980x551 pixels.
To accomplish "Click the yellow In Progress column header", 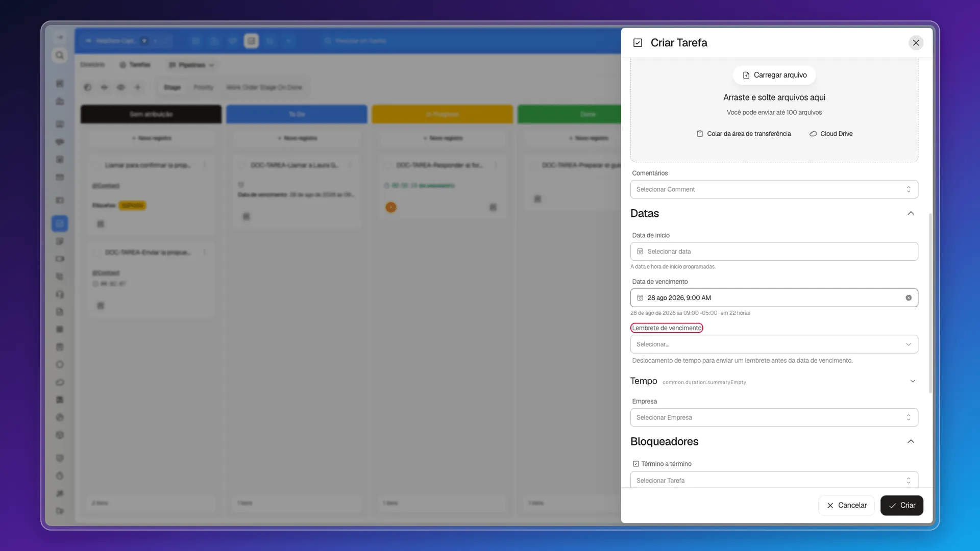I will (x=442, y=114).
